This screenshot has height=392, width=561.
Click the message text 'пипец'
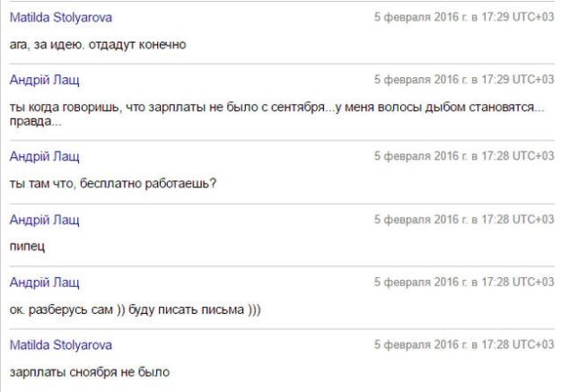coord(27,247)
